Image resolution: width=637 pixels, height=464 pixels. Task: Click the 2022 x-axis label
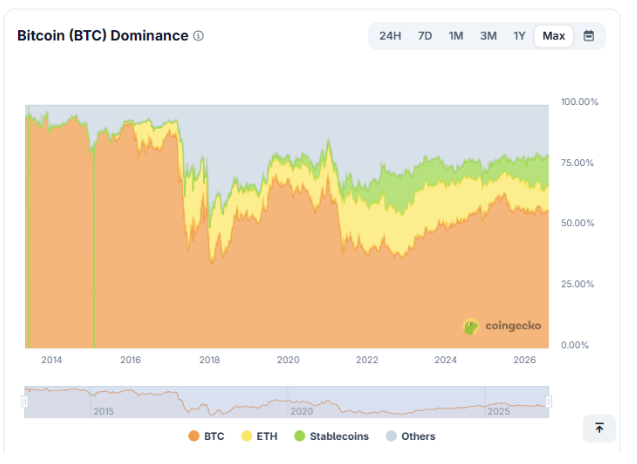[x=367, y=360]
